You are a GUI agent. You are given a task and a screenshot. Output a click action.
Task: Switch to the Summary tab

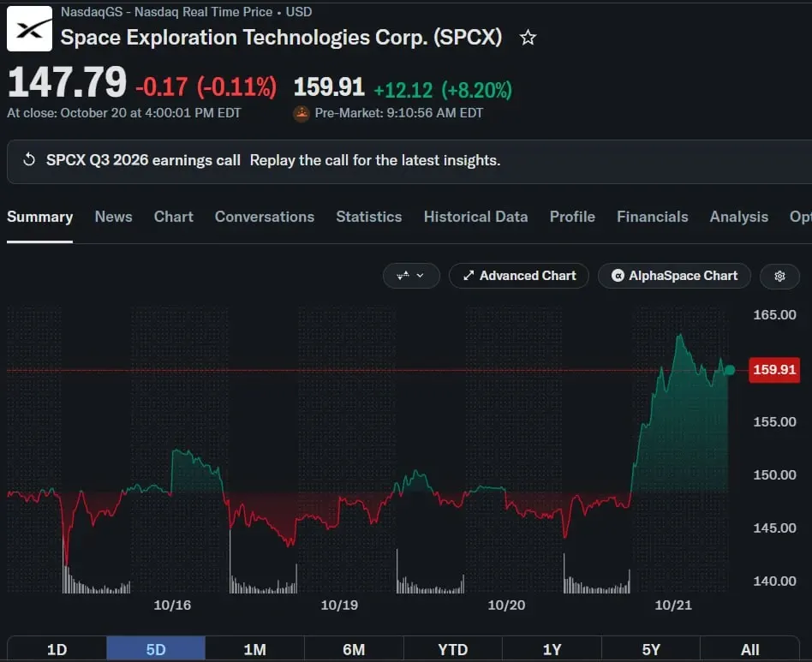tap(40, 217)
